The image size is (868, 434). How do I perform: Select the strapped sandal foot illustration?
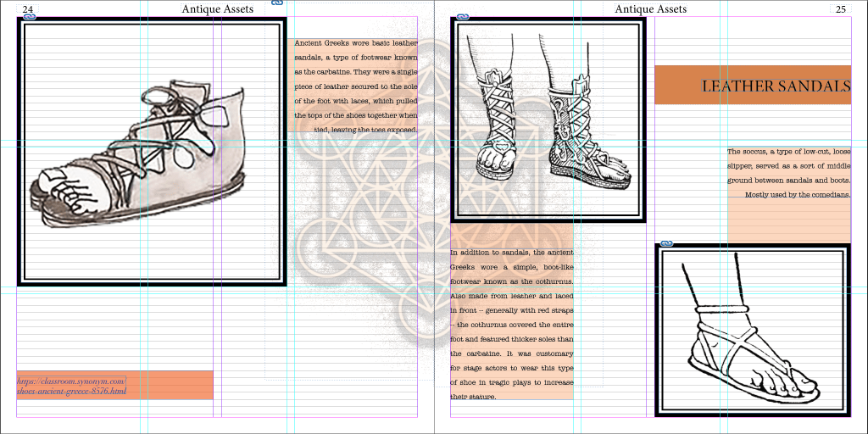(753, 331)
